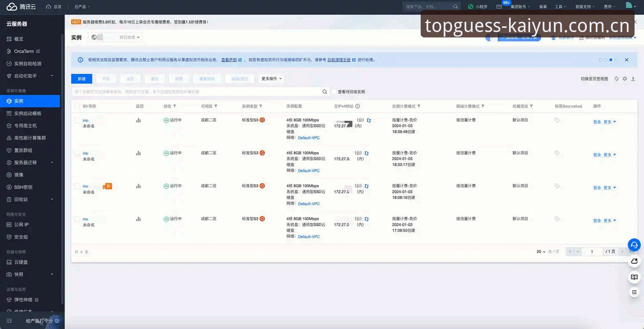Image resolution: width=644 pixels, height=329 pixels.
Task: Select the last banner carousel dot
Action: 616,60
